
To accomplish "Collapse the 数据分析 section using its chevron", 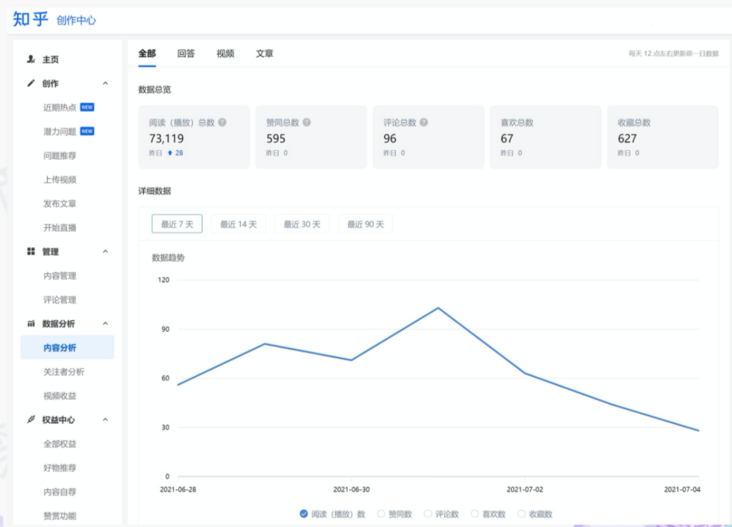I will coord(106,324).
